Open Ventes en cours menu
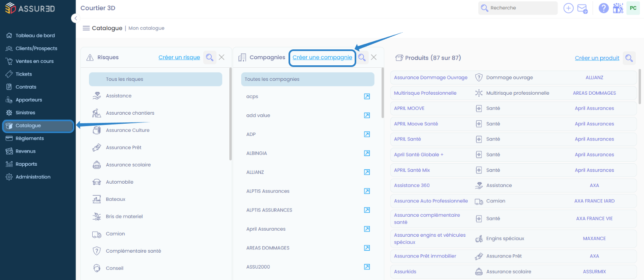Screen dimensions: 644x280 (x=35, y=61)
